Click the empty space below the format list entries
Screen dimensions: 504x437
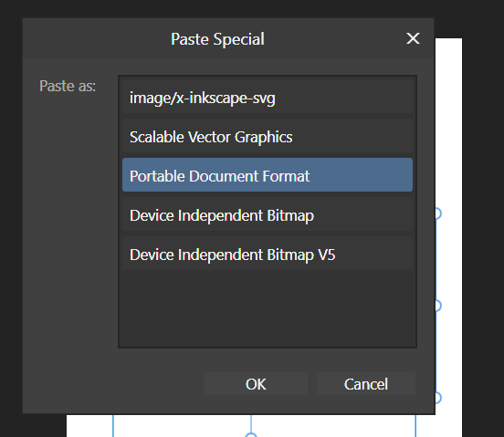click(x=268, y=308)
